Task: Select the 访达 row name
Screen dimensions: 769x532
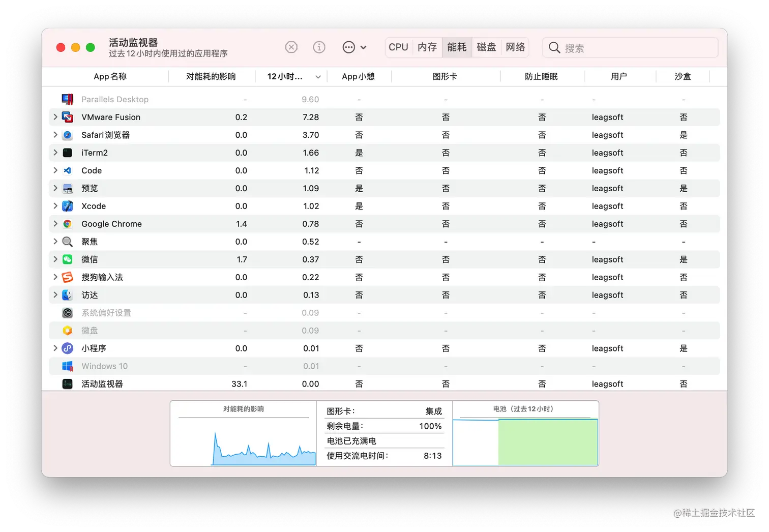Action: click(x=90, y=295)
